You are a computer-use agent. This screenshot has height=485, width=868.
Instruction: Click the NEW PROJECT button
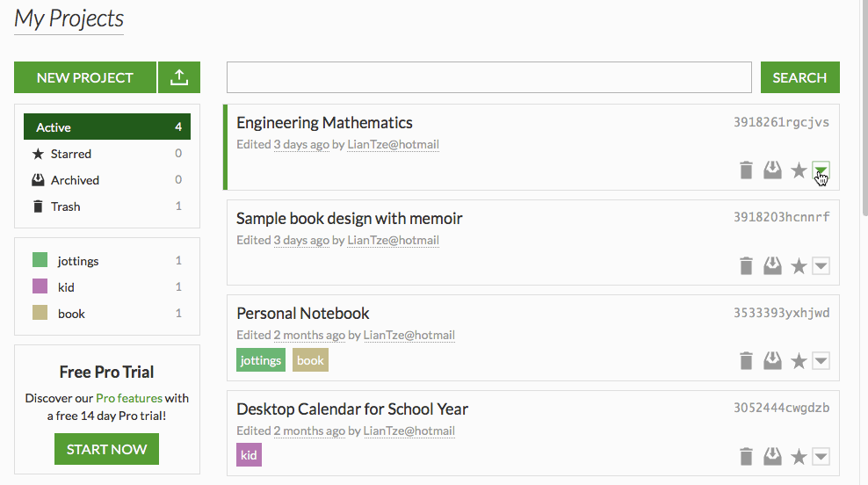pos(85,77)
